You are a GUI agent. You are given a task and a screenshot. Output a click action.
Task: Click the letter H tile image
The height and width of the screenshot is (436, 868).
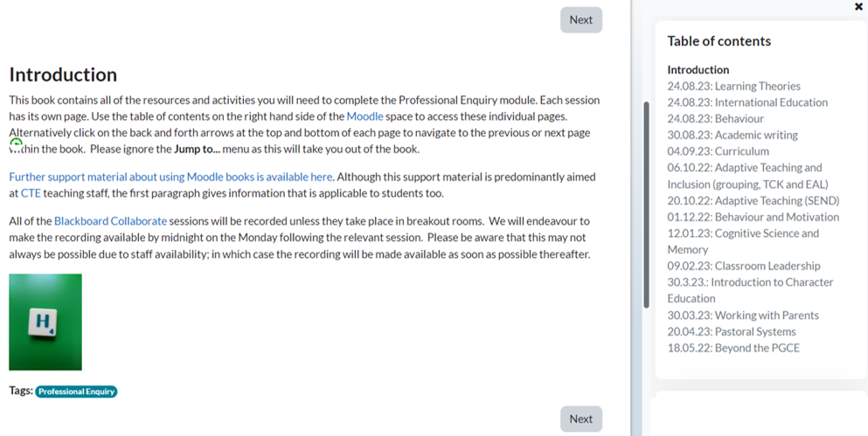tap(45, 322)
